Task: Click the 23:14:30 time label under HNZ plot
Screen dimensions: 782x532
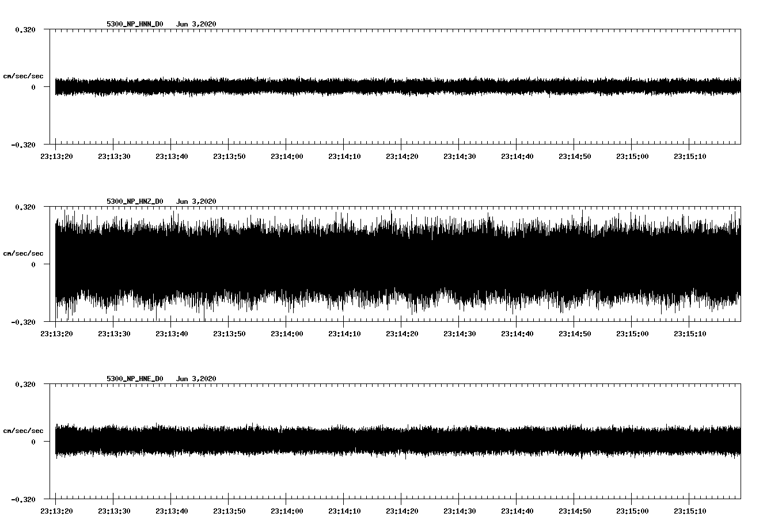Action: (x=460, y=333)
